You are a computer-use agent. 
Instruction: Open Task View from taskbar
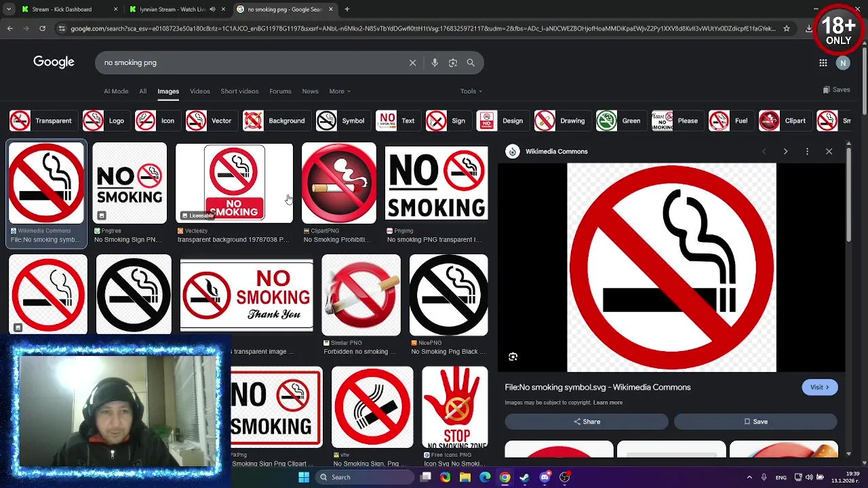[425, 477]
